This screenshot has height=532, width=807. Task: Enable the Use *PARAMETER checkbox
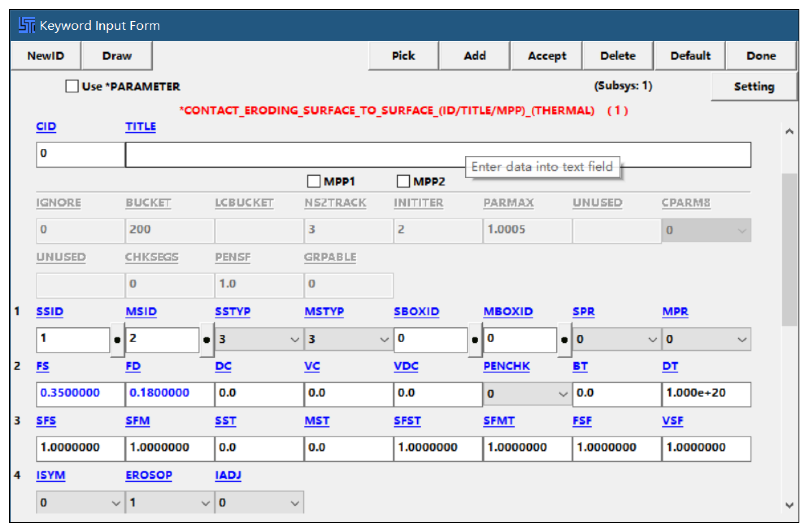(72, 86)
